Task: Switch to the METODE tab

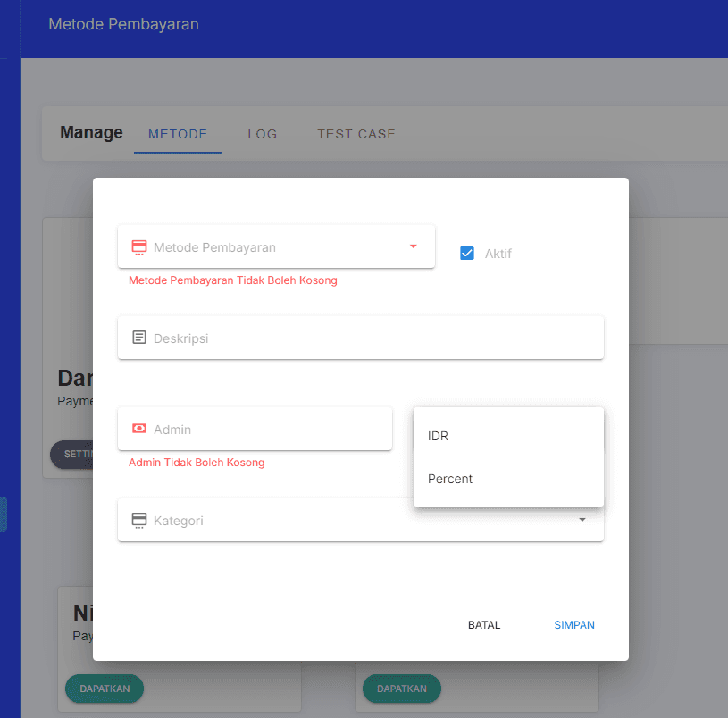Action: 178,134
